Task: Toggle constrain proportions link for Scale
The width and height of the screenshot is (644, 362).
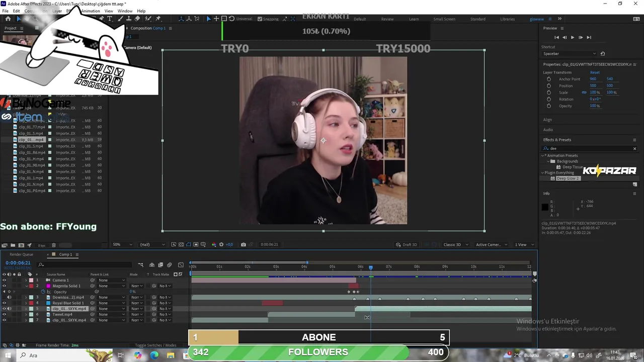Action: coord(584,93)
